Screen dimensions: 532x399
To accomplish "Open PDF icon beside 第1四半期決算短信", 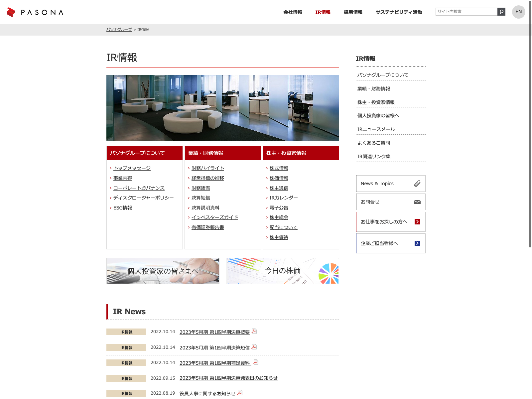I will [254, 347].
